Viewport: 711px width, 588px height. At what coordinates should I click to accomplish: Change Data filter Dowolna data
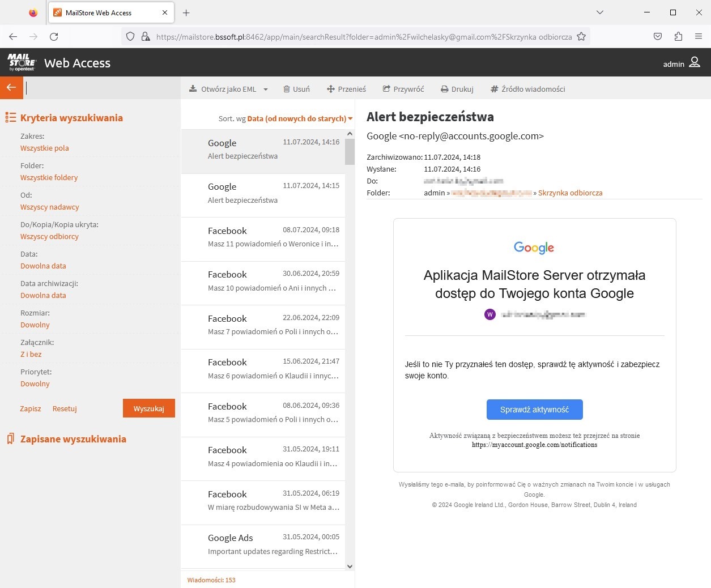pyautogui.click(x=43, y=266)
